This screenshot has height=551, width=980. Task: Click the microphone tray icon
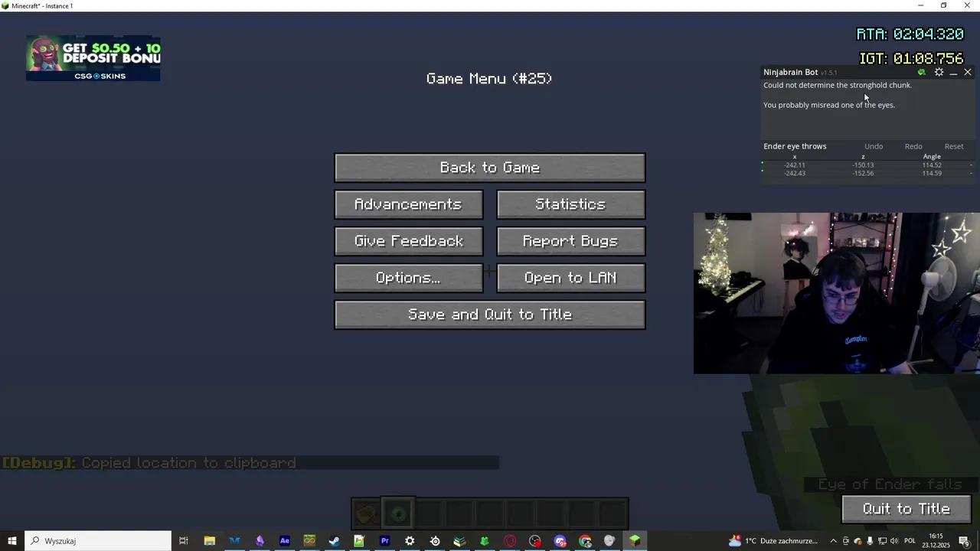pyautogui.click(x=870, y=541)
